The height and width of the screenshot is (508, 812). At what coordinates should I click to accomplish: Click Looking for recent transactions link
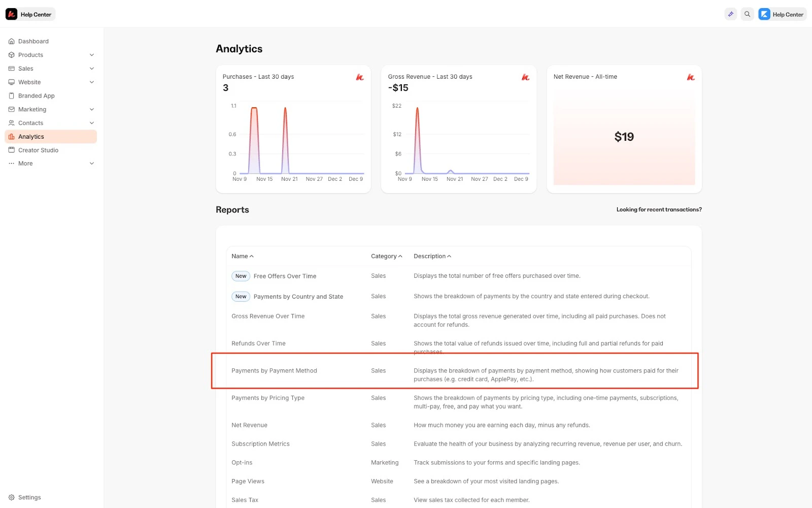[659, 209]
